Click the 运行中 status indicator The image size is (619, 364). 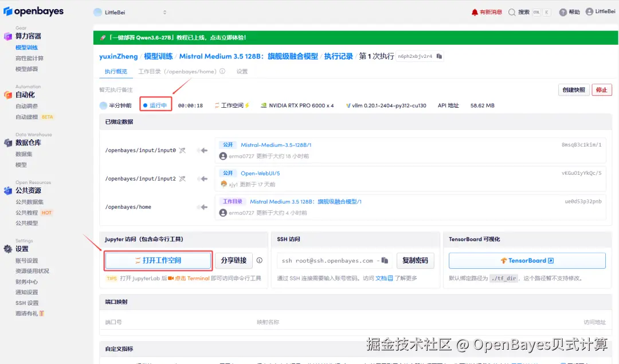pos(155,105)
